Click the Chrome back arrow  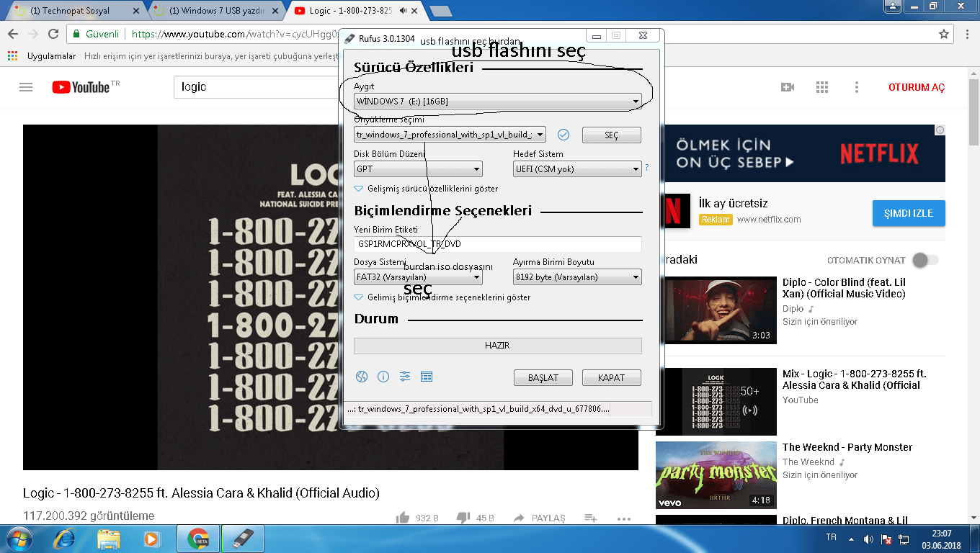pyautogui.click(x=13, y=34)
